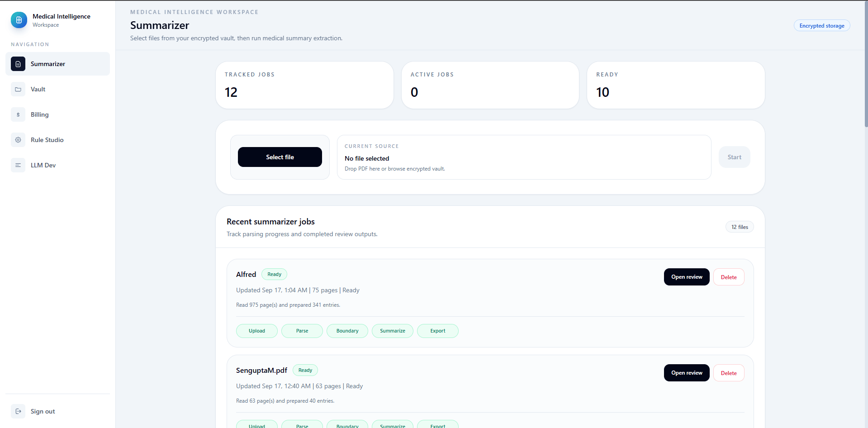Click 'Read 975 page(s) and prepared 341 entries.'
The width and height of the screenshot is (868, 428).
pos(288,305)
